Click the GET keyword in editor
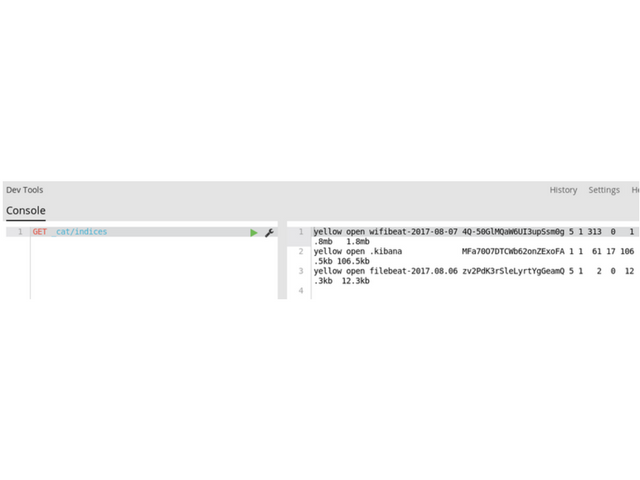The height and width of the screenshot is (480, 640). [40, 232]
